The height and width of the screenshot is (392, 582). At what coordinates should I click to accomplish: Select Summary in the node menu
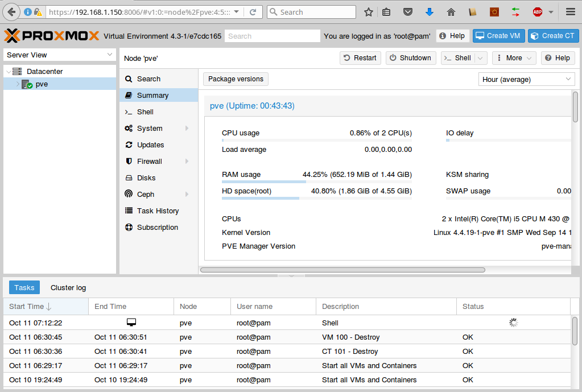[159, 96]
